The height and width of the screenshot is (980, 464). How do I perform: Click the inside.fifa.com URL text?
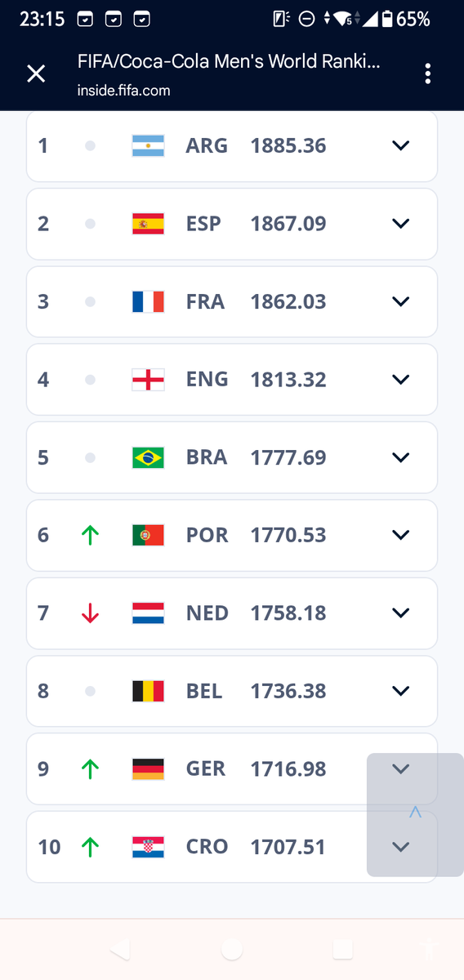coord(124,91)
